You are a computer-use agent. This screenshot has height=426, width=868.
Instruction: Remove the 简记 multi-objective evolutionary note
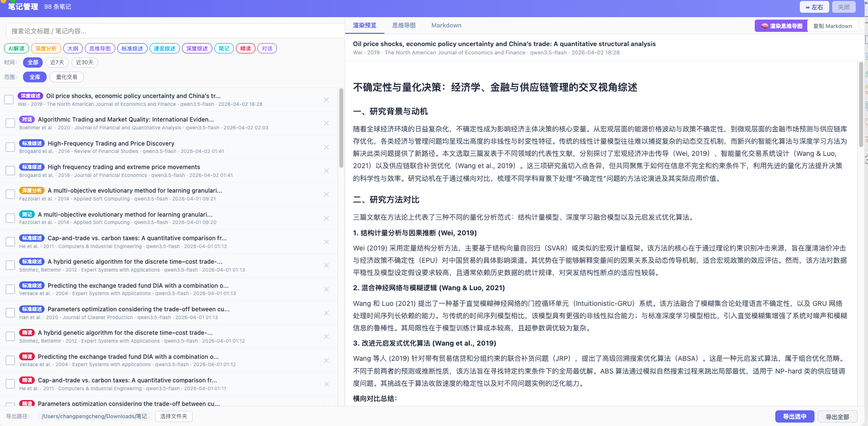(326, 218)
